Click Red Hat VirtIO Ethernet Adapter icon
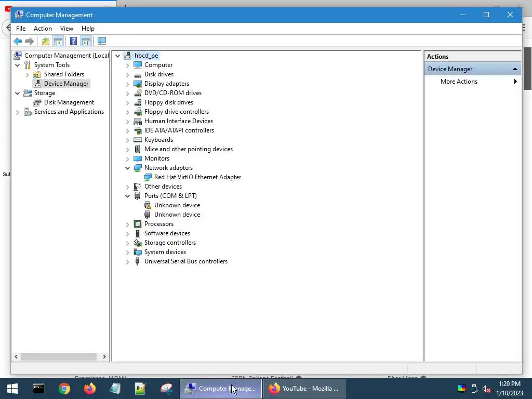 pos(147,177)
